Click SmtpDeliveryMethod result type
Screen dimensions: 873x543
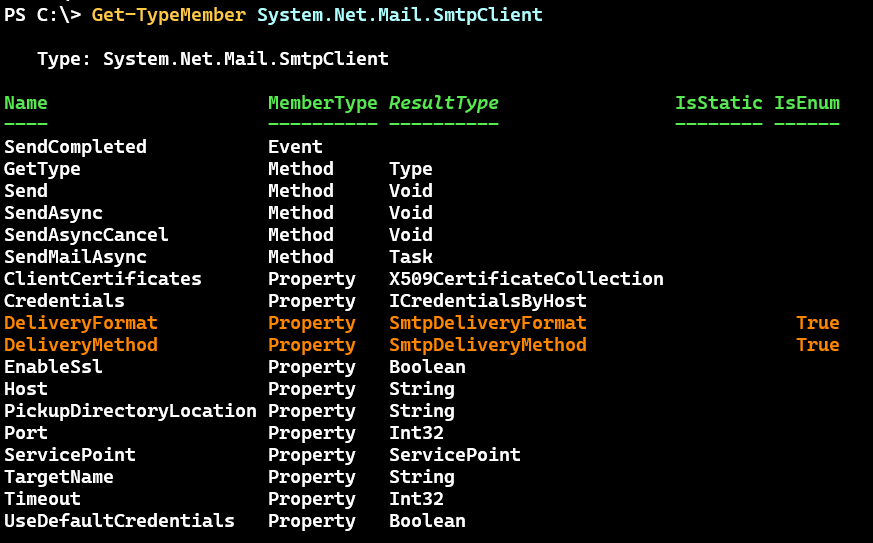pyautogui.click(x=488, y=345)
